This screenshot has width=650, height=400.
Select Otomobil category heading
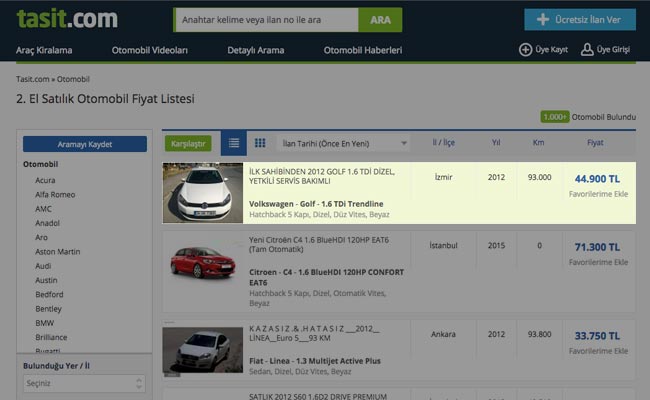(40, 164)
